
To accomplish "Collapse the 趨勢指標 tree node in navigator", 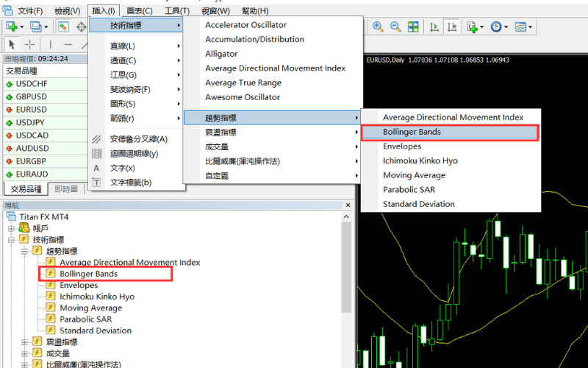I will tap(24, 251).
